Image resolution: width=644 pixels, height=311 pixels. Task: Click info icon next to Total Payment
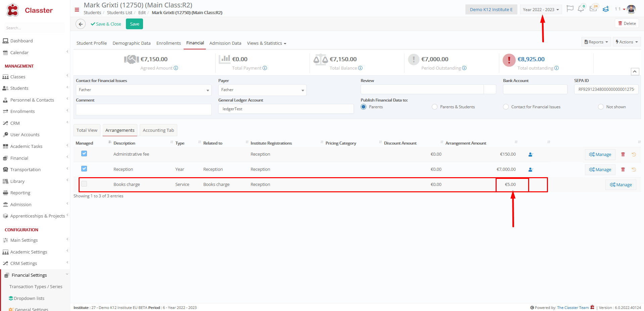pos(265,68)
